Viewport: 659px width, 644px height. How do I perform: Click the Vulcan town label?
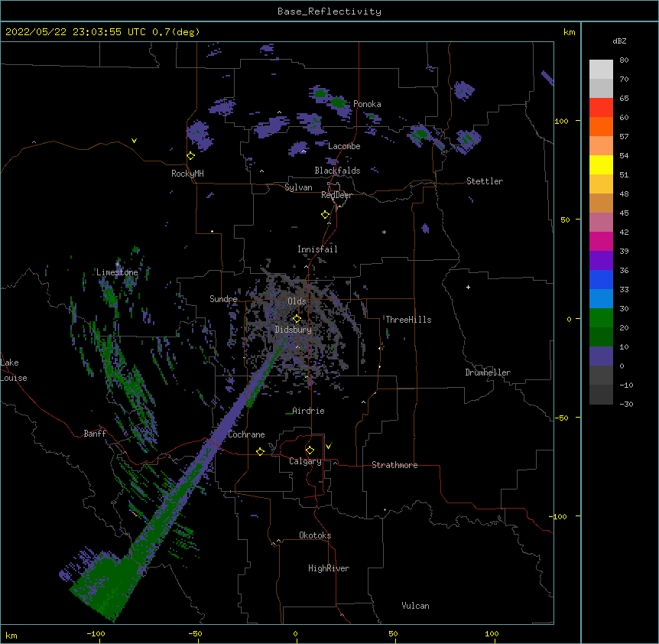tap(415, 606)
